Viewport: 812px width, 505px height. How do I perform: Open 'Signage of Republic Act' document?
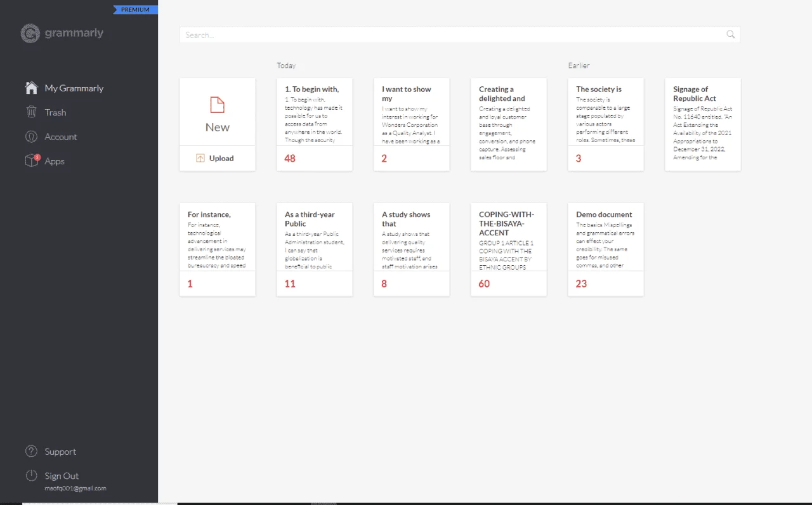click(x=703, y=124)
